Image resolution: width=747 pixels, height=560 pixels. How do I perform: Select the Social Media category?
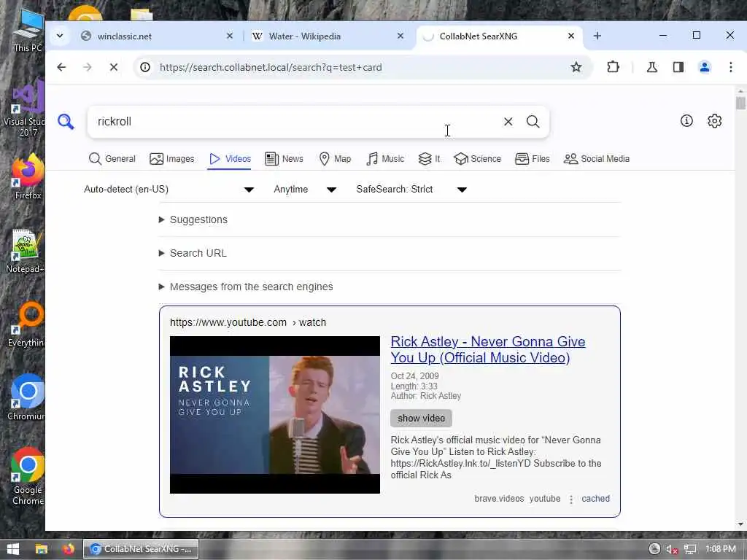point(597,158)
